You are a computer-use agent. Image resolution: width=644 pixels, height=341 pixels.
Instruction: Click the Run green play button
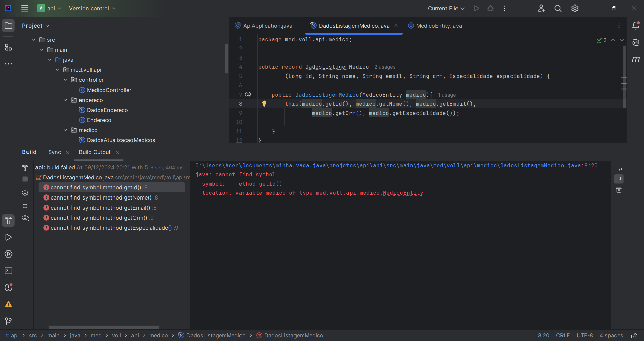coord(476,8)
